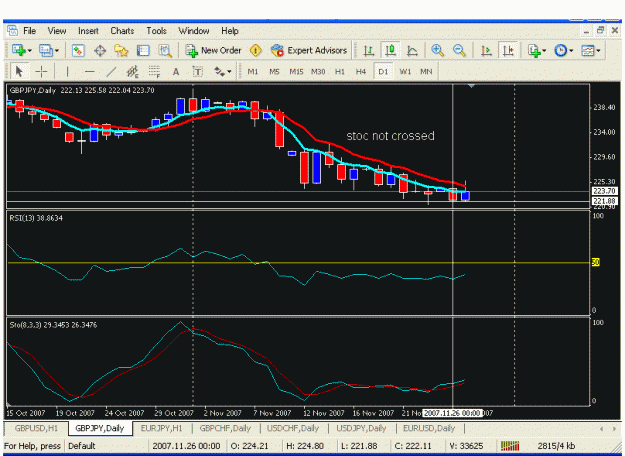Zoom in on the chart
This screenshot has width=625, height=456.
[438, 51]
